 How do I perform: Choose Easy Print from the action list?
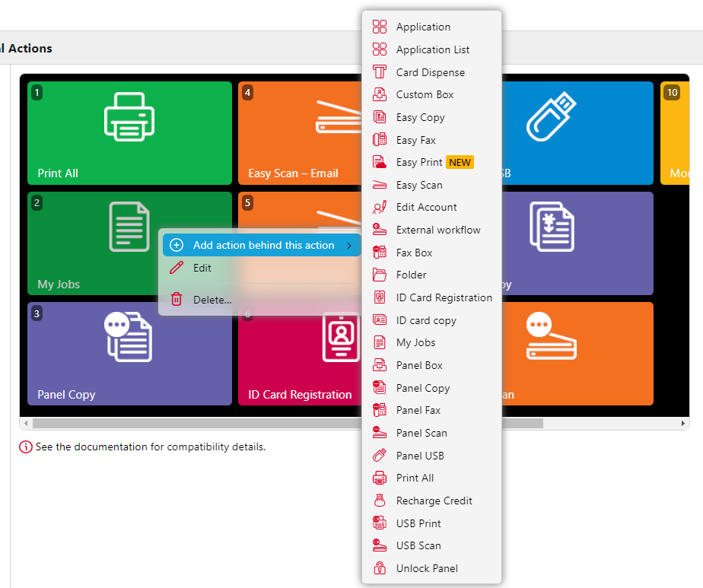click(419, 162)
